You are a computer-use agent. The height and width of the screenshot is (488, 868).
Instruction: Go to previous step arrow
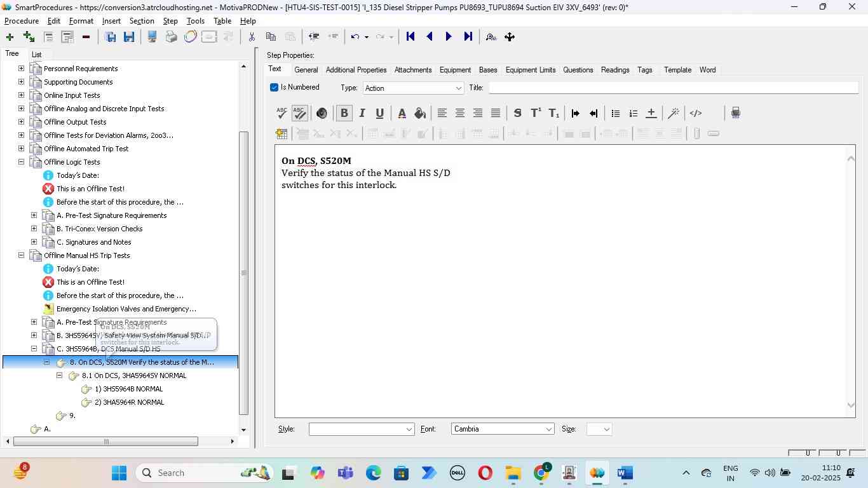tap(430, 37)
